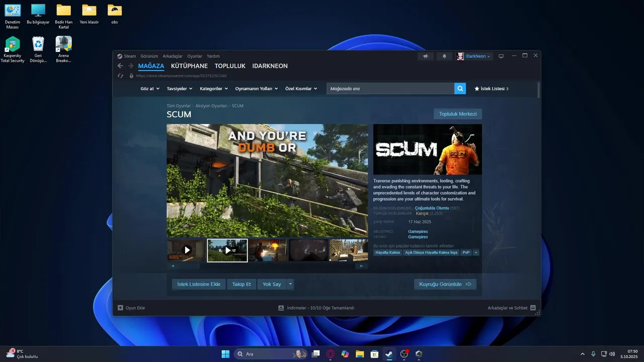Switch to the TOPLULUK tab

point(230,66)
